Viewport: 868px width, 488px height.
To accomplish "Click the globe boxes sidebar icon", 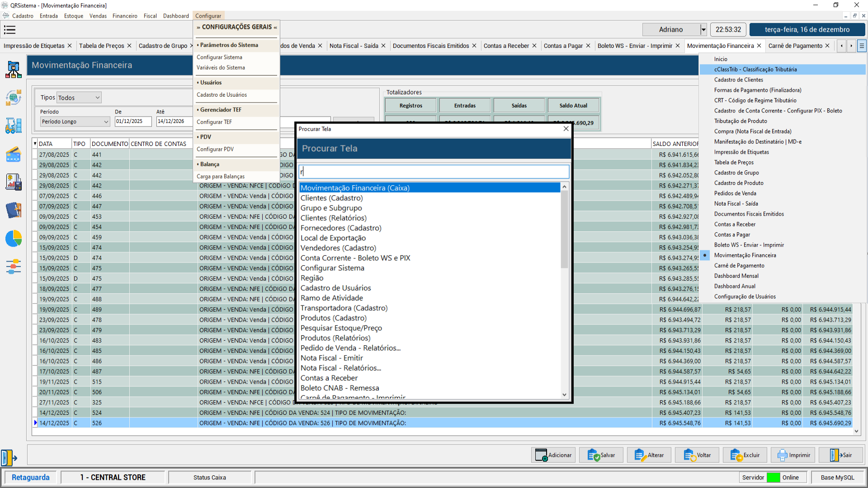I will point(14,98).
